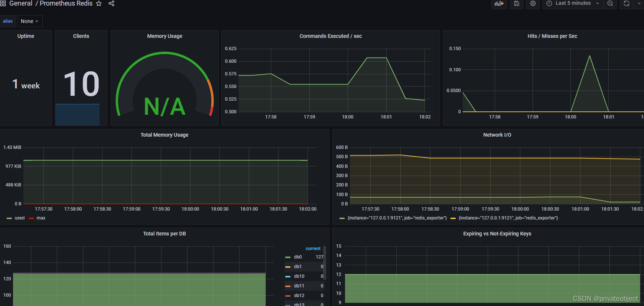The height and width of the screenshot is (306, 644).
Task: Open the Uptime panel title menu
Action: [x=26, y=36]
